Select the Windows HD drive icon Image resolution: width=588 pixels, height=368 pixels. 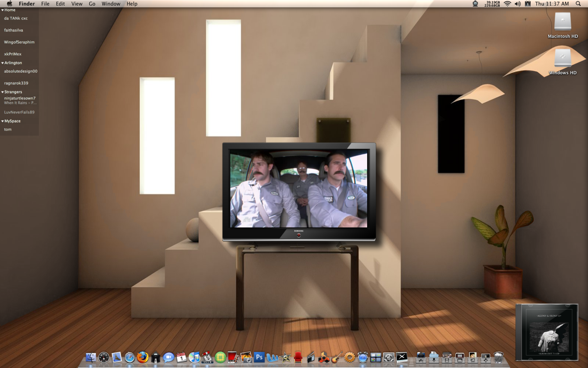click(563, 58)
